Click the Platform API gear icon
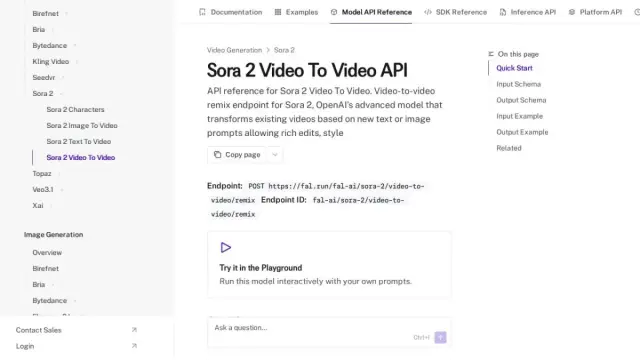Screen dimensions: 640x360 click(572, 12)
